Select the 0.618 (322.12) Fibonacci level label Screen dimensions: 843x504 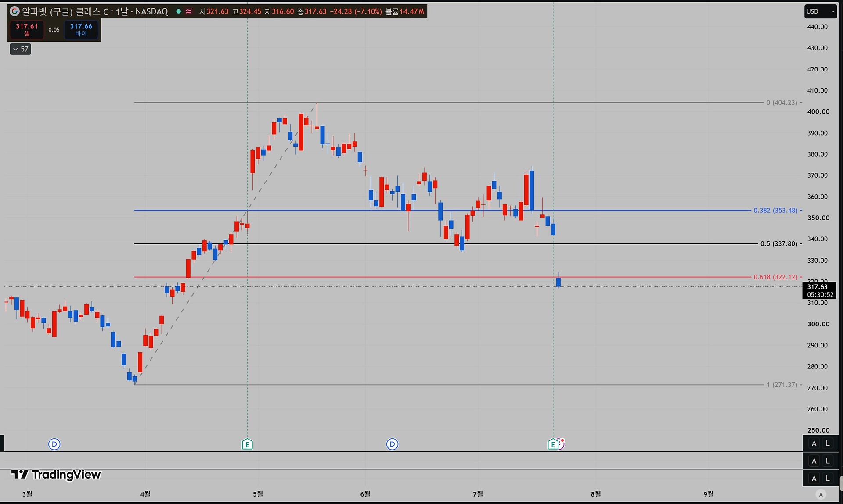point(775,277)
